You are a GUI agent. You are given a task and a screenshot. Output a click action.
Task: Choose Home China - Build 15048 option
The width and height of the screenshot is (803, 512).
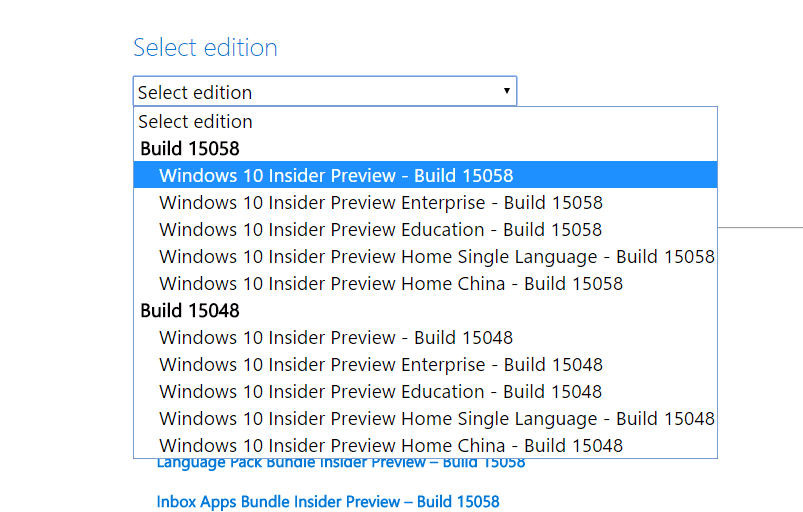390,445
